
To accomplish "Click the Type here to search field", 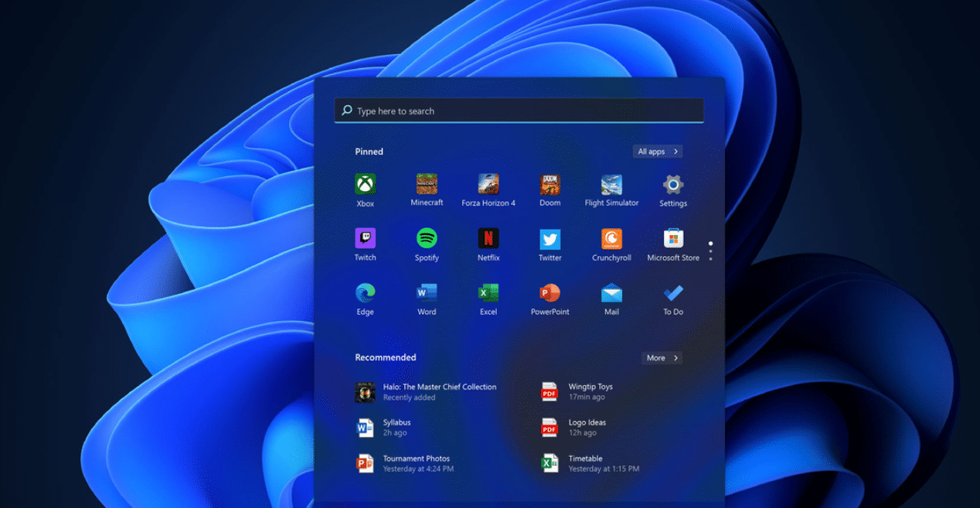I will click(519, 111).
